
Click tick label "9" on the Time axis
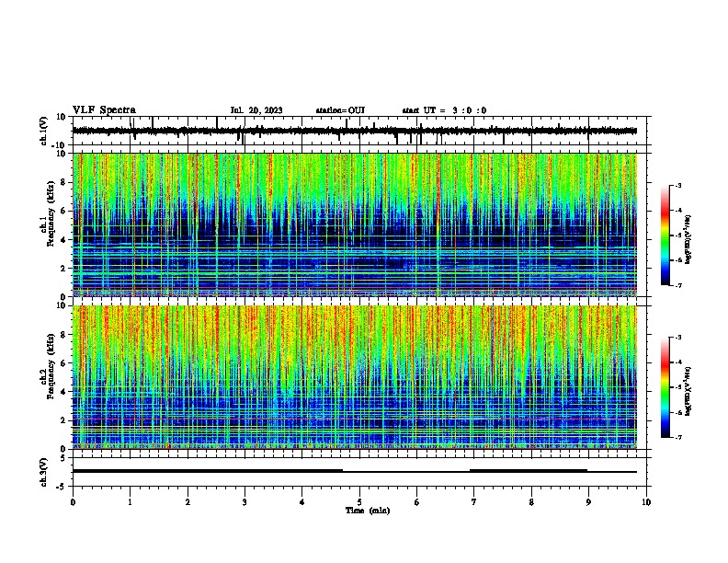588,502
